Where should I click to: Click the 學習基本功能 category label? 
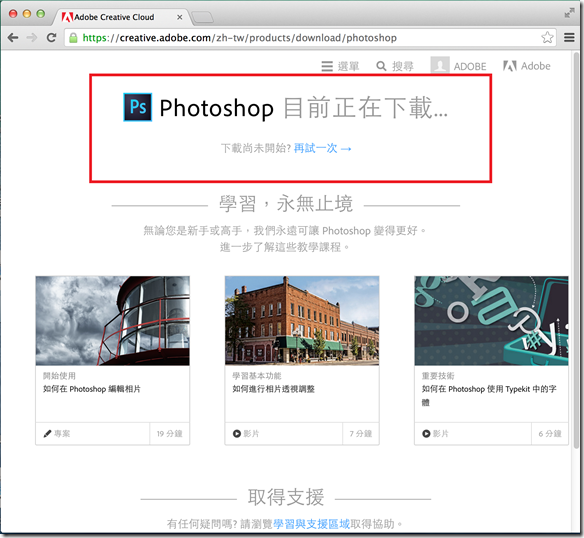coord(257,376)
